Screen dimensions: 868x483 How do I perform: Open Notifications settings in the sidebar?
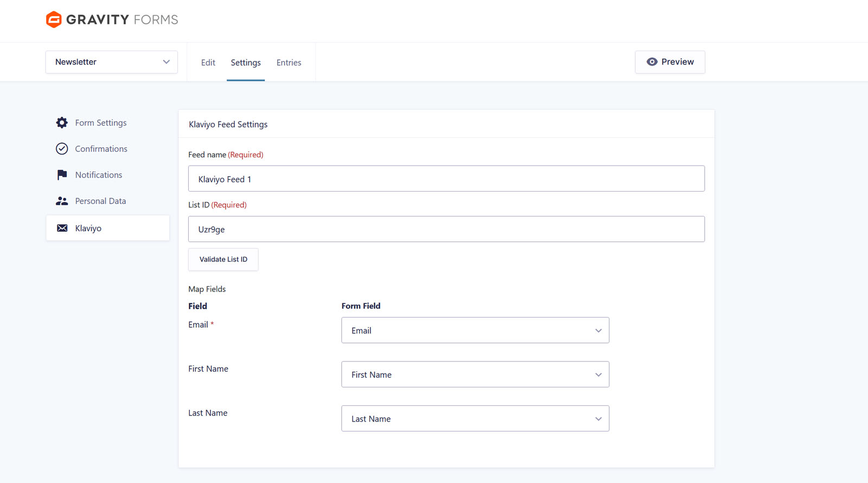tap(99, 175)
